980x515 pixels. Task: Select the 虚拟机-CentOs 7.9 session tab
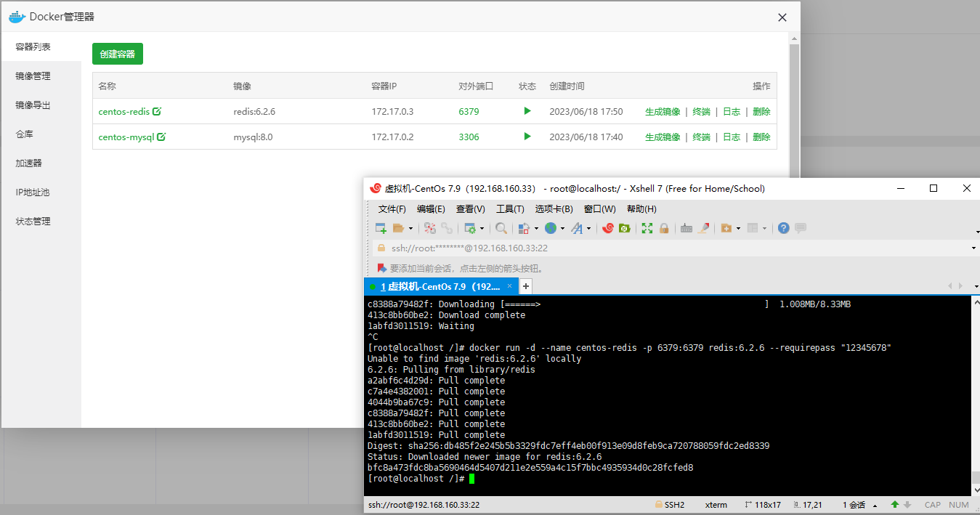click(x=440, y=287)
